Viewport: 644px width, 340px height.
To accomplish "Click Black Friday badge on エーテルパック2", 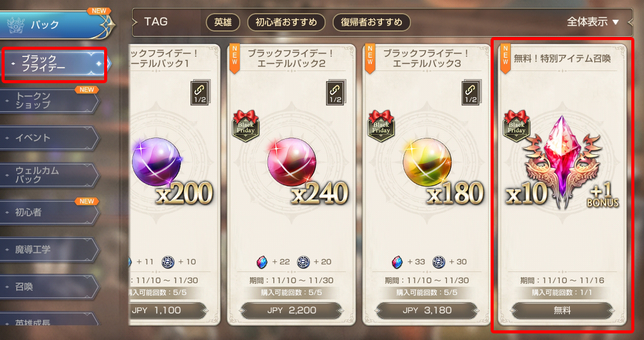I will tap(246, 125).
